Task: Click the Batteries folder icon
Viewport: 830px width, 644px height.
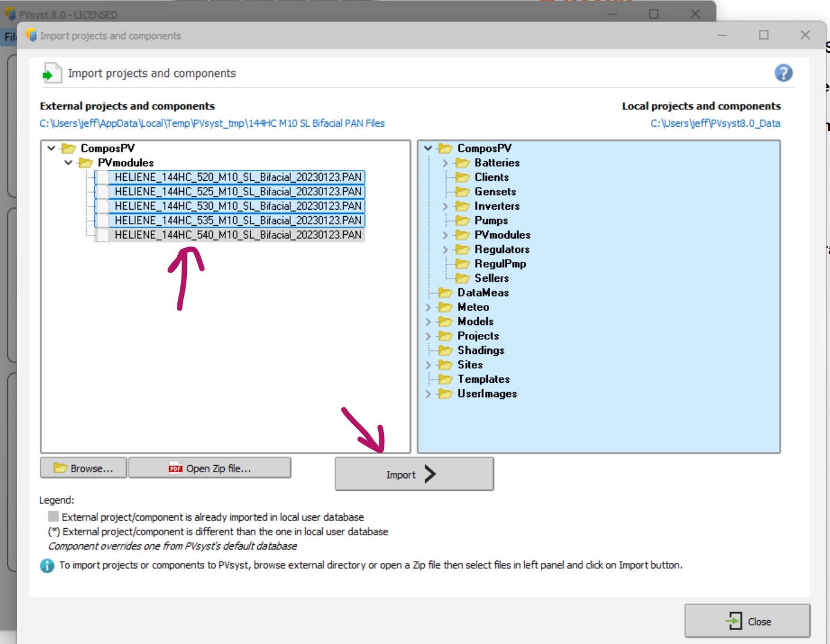Action: click(x=462, y=163)
